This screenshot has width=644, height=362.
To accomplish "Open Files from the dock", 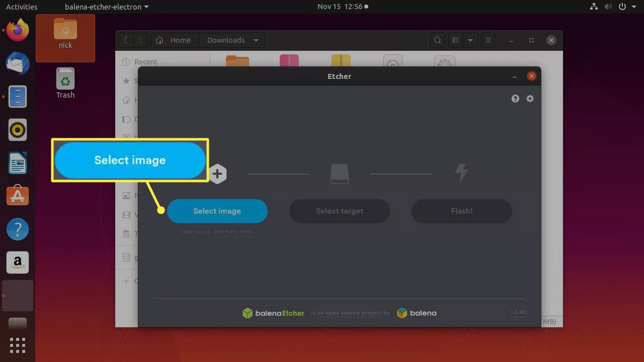I will click(18, 97).
